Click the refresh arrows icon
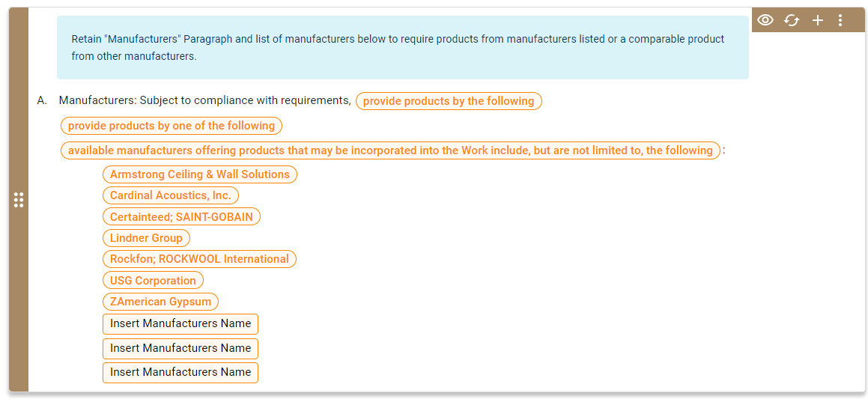Viewport: 868px width, 399px height. (792, 20)
